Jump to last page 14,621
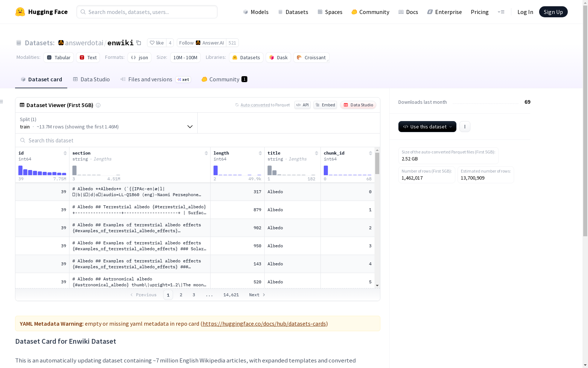The width and height of the screenshot is (588, 368). pos(231,295)
